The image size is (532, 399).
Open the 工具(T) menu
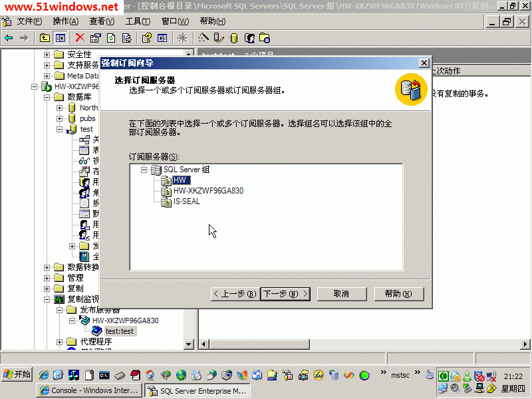pyautogui.click(x=138, y=21)
